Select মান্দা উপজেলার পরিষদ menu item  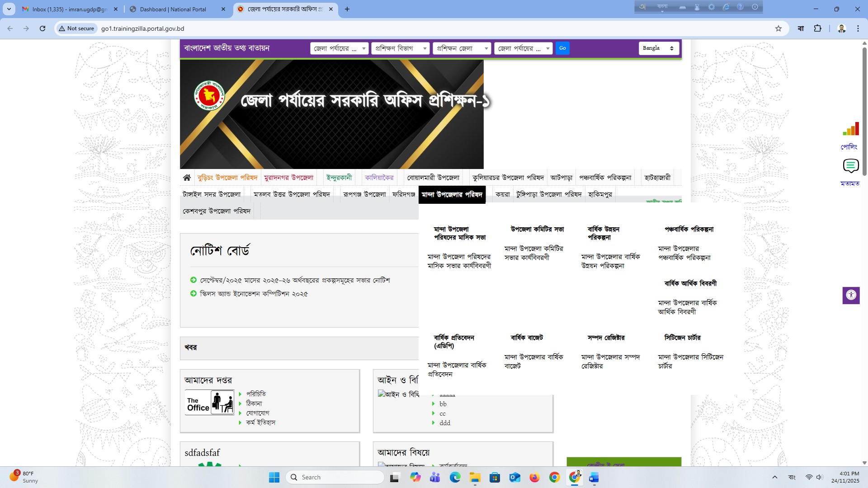coord(452,195)
